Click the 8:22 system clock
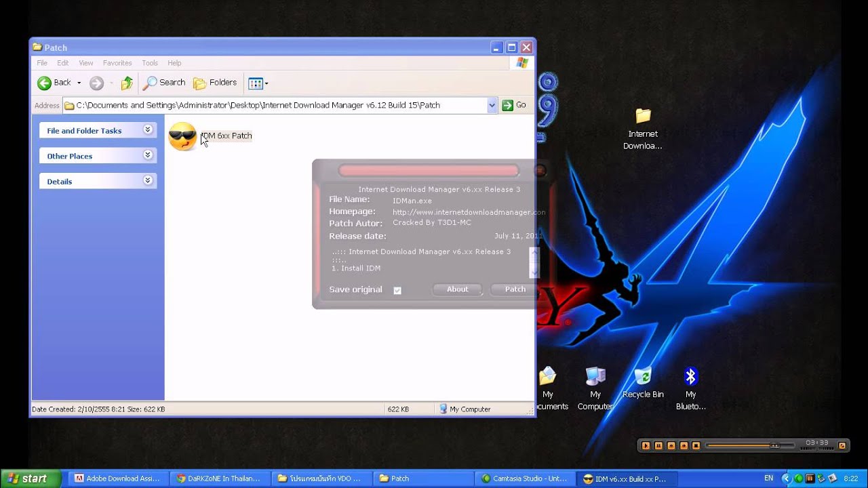This screenshot has width=868, height=488. pyautogui.click(x=850, y=479)
